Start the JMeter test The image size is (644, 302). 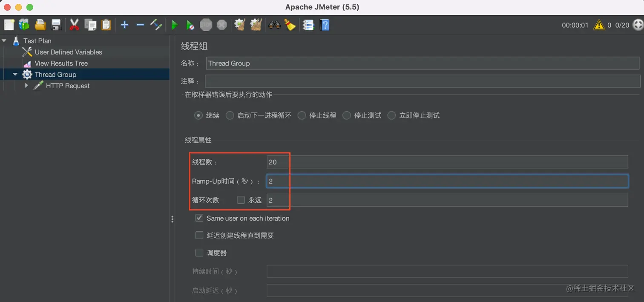point(175,25)
